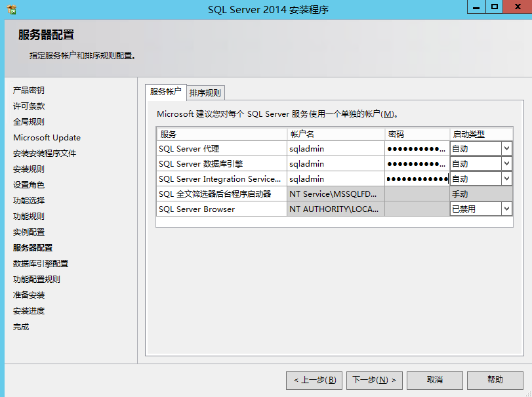Maximize the SQL Server 2014 setup window

coord(495,7)
